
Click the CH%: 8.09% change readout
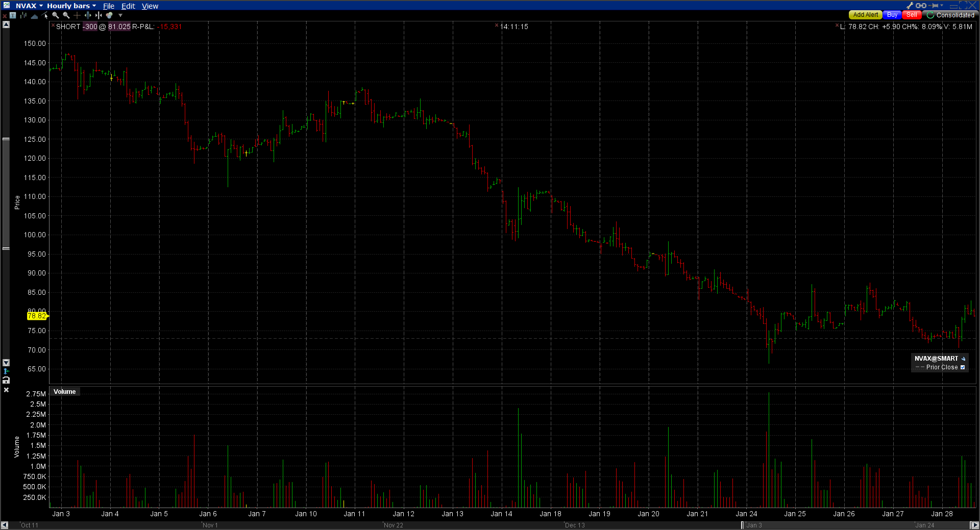point(922,27)
